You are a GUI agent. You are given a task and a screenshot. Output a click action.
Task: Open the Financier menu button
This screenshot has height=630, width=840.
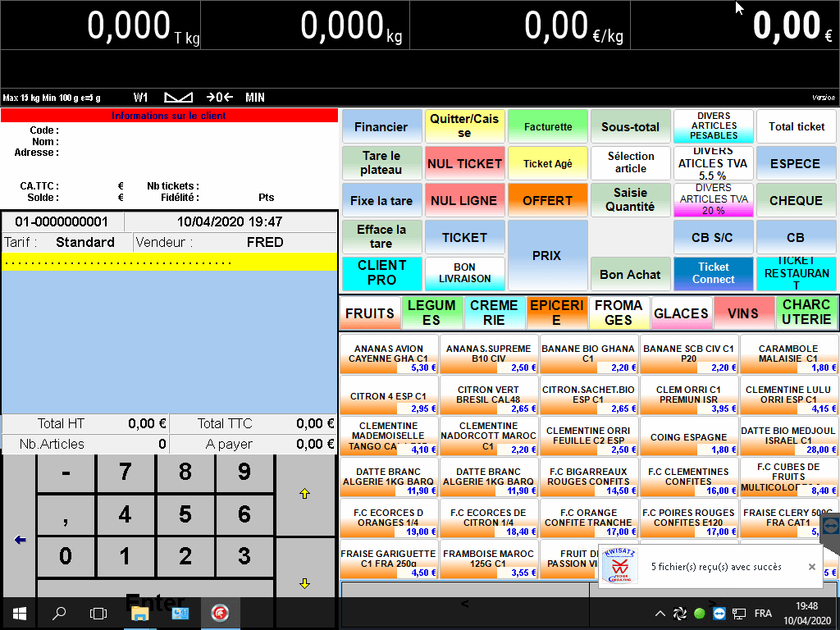click(381, 127)
